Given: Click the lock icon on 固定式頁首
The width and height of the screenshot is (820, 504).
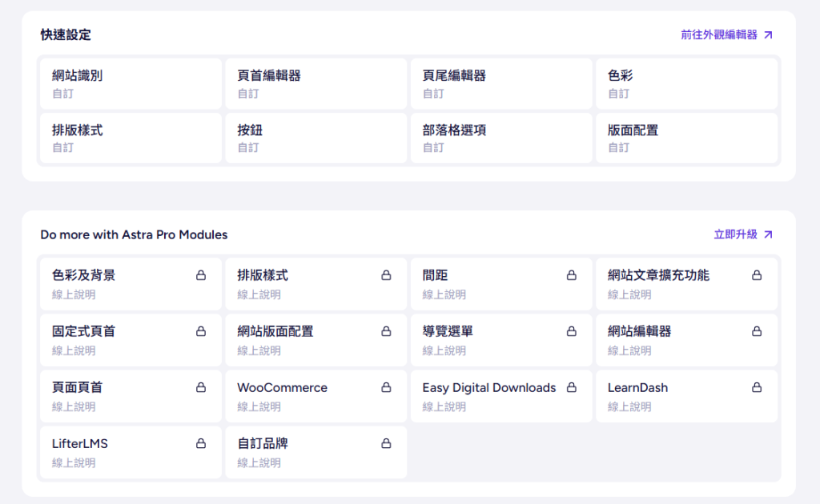Looking at the screenshot, I should [x=201, y=331].
